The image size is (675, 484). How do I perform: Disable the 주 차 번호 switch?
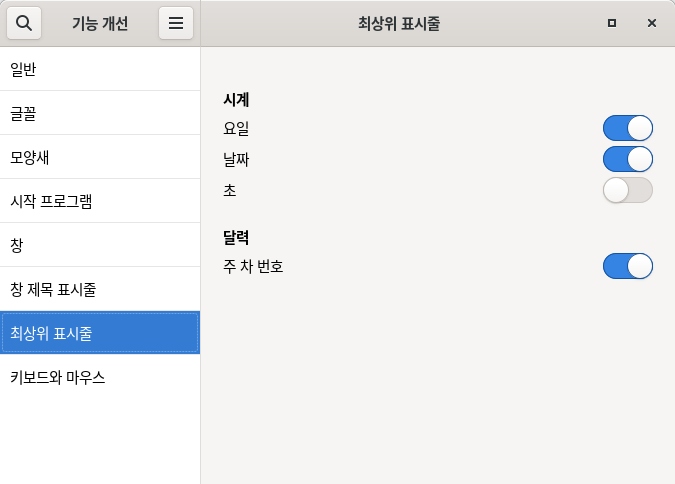coord(628,266)
